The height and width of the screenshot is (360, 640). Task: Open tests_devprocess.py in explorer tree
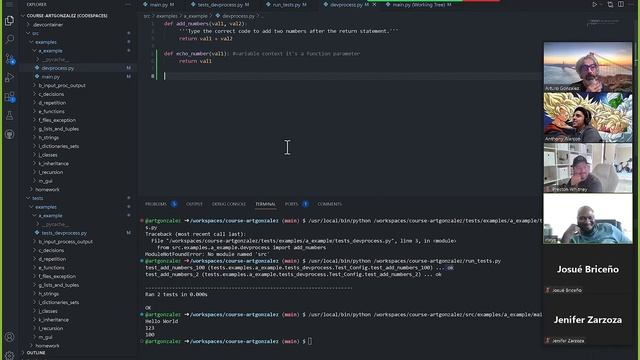(64, 233)
